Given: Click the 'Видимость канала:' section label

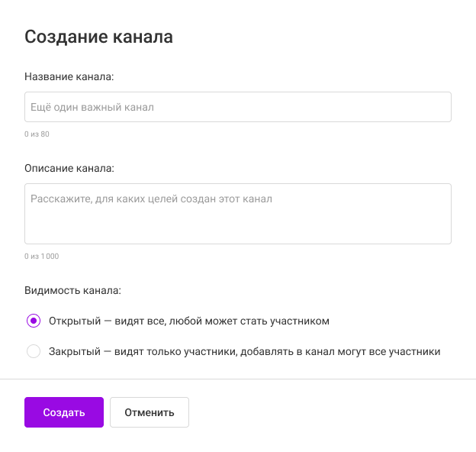Looking at the screenshot, I should (73, 290).
